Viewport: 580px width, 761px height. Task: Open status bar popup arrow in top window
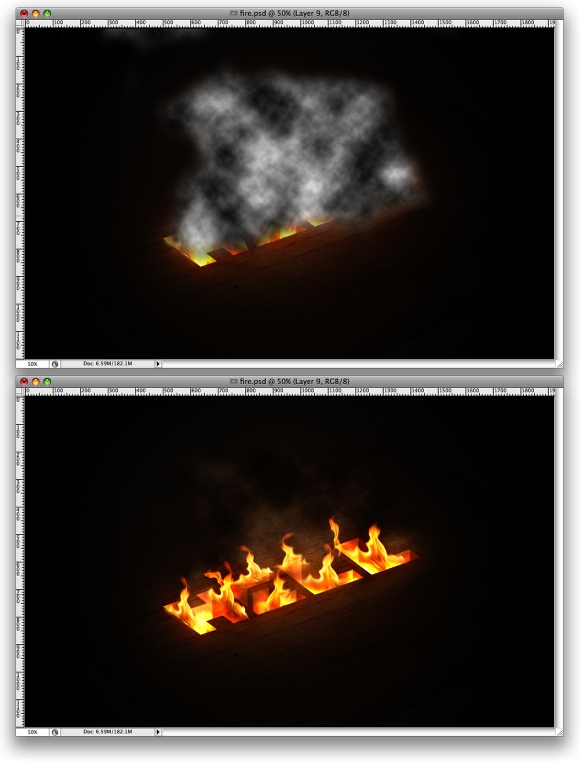(158, 364)
